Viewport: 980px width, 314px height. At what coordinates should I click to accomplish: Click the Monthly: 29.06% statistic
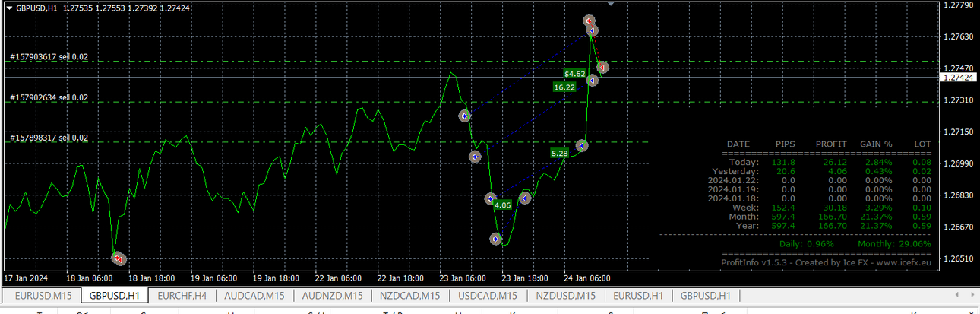click(895, 244)
